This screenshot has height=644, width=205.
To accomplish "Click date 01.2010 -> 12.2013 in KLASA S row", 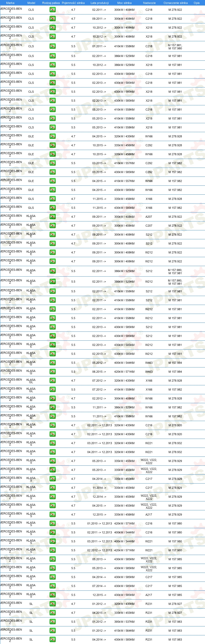I will coord(100,523).
